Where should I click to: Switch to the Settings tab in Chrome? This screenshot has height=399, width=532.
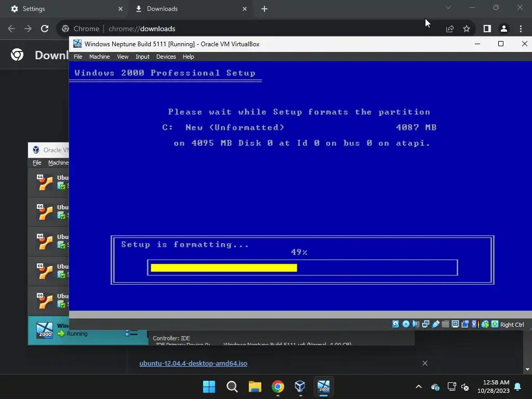coord(64,9)
